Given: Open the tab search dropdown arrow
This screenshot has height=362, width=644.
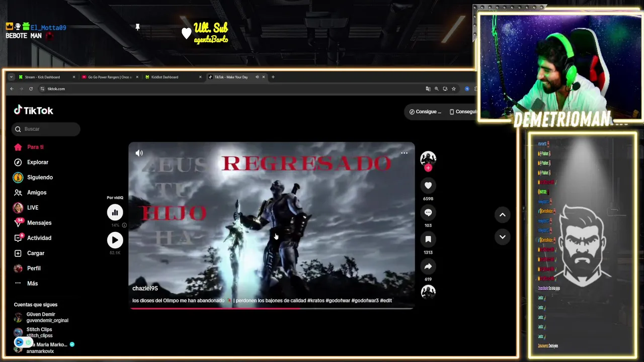Looking at the screenshot, I should 11,77.
